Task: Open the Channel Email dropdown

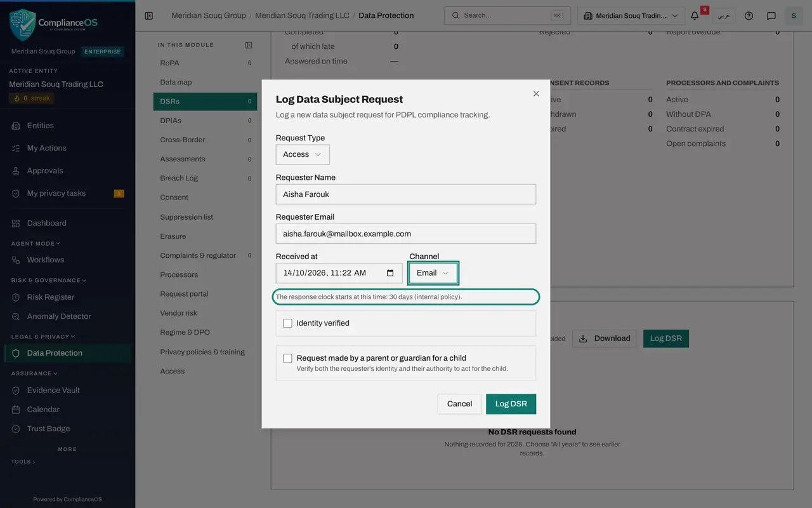Action: coord(433,273)
